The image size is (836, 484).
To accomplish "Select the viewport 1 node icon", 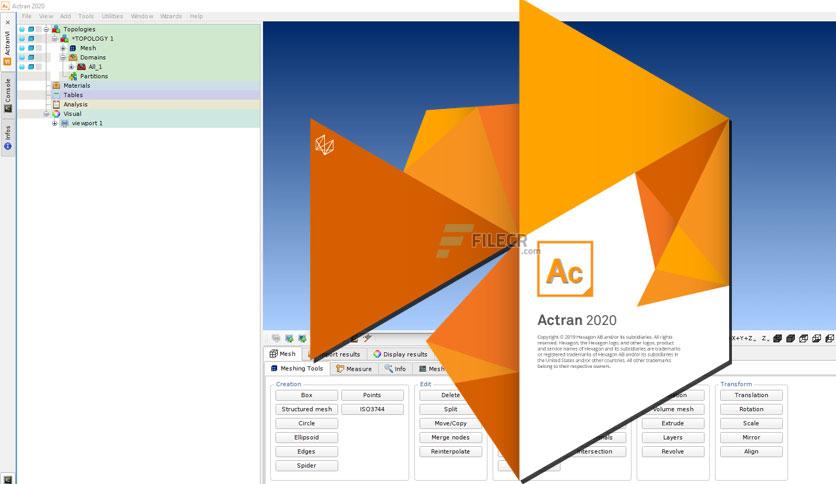I will (65, 123).
